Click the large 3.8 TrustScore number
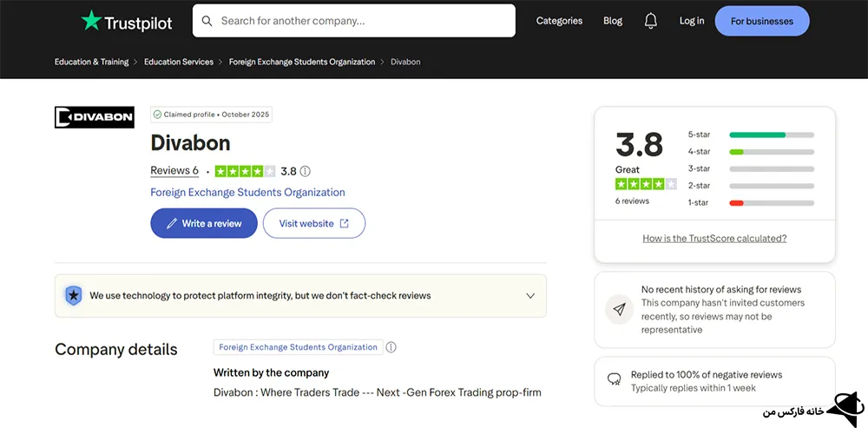This screenshot has height=434, width=868. coord(640,145)
